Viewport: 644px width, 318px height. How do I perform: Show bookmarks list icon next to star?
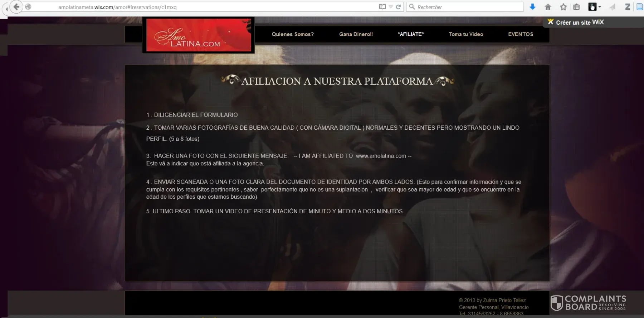coord(576,7)
